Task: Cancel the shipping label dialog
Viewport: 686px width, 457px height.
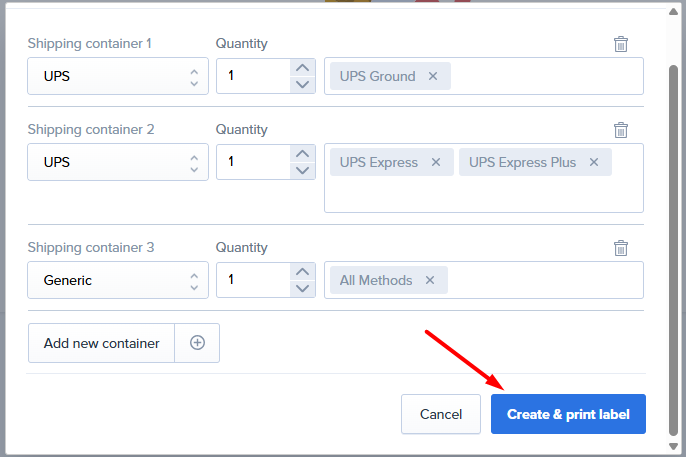Action: click(x=441, y=414)
